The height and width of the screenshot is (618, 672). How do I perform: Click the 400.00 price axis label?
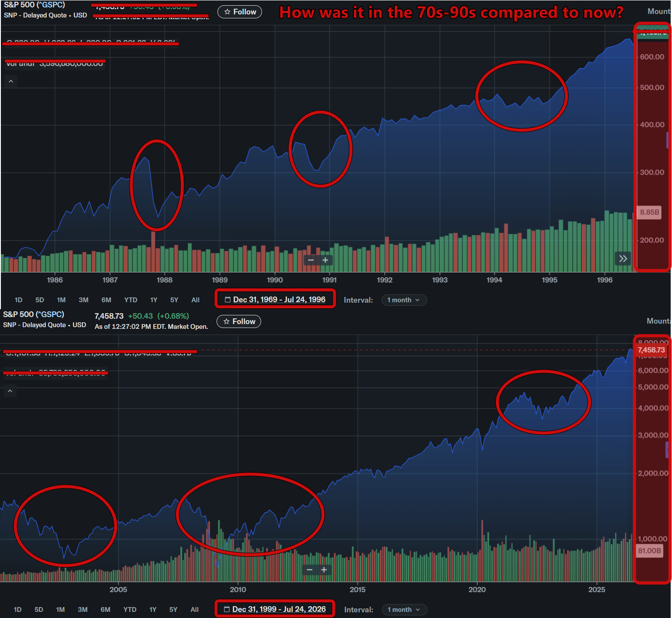pos(652,125)
